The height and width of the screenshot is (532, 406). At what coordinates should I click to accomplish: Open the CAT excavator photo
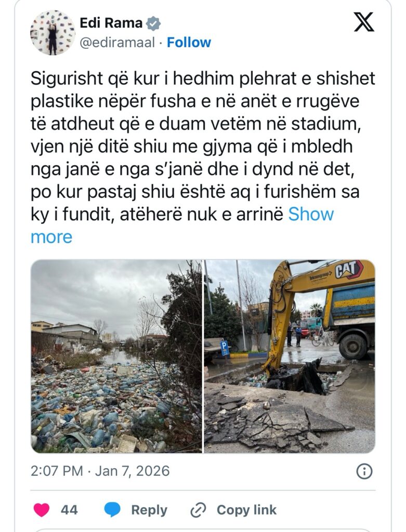[x=289, y=356]
